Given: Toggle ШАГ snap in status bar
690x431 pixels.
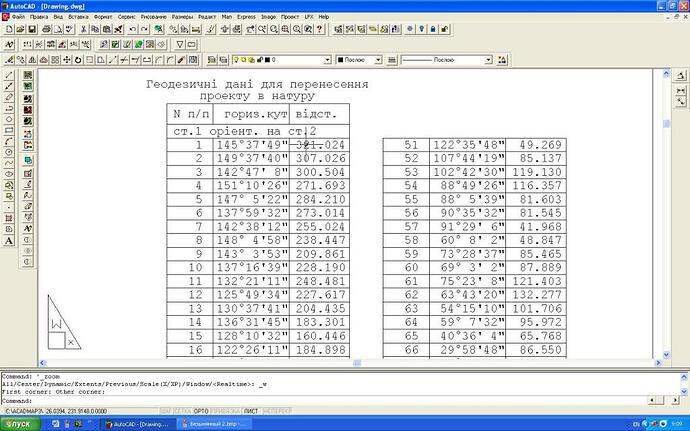Looking at the screenshot, I should tap(165, 411).
